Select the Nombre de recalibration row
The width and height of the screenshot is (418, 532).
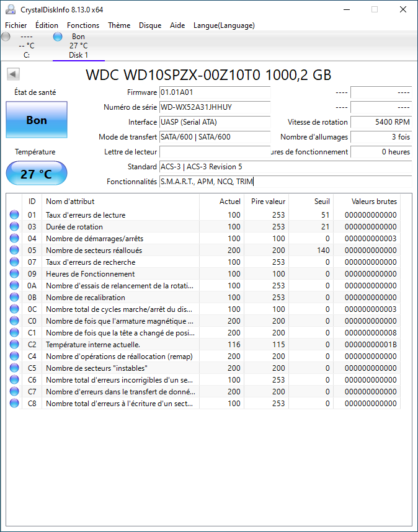(203, 297)
